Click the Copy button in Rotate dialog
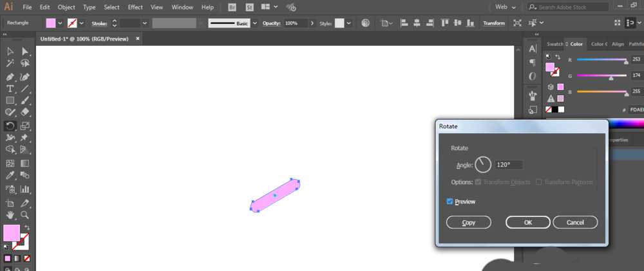 point(469,222)
